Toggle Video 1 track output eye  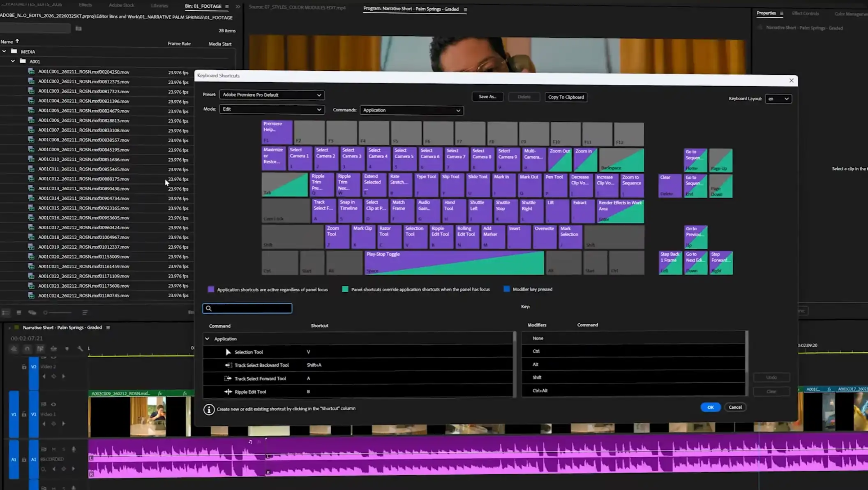click(x=53, y=404)
